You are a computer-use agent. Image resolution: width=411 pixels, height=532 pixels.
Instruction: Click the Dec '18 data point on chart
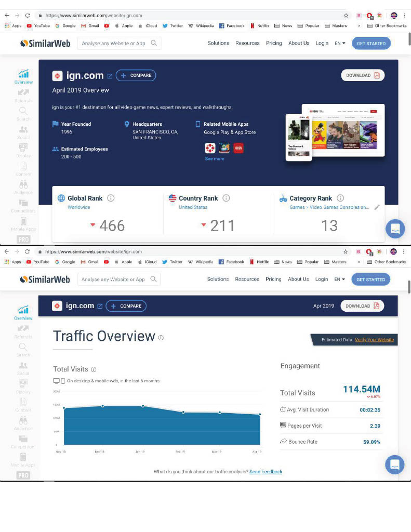[x=103, y=406]
